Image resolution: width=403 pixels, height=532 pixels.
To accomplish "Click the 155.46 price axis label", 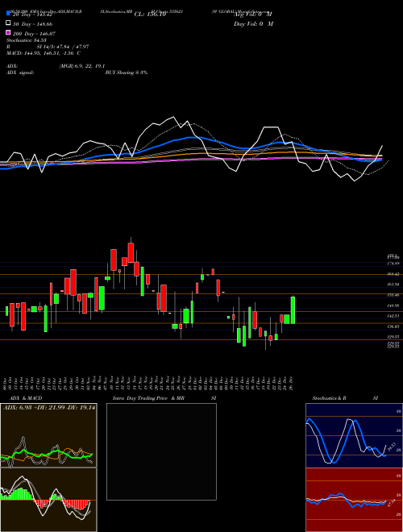I will [x=394, y=296].
